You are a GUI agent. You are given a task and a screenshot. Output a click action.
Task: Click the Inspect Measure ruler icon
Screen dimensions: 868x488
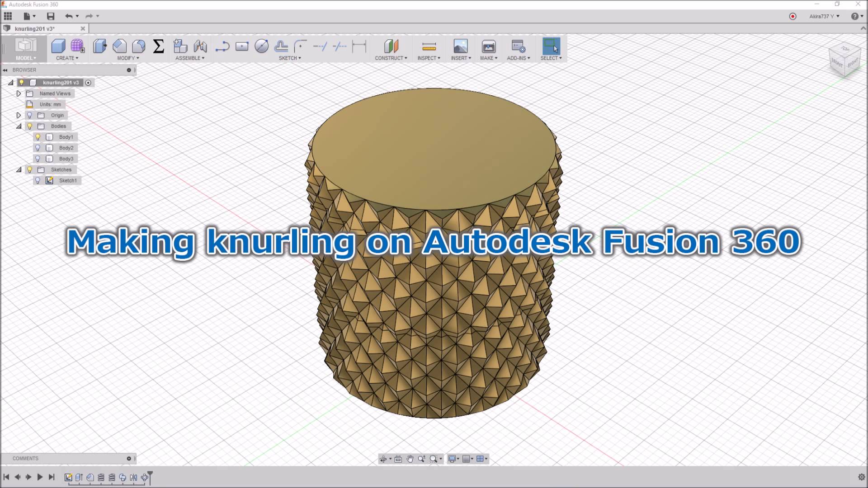click(x=429, y=46)
